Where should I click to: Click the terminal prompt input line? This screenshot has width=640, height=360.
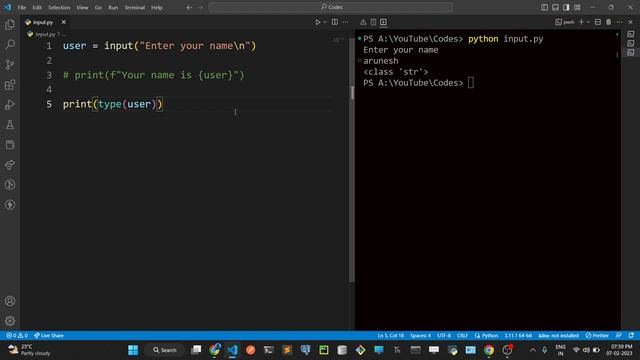point(418,83)
